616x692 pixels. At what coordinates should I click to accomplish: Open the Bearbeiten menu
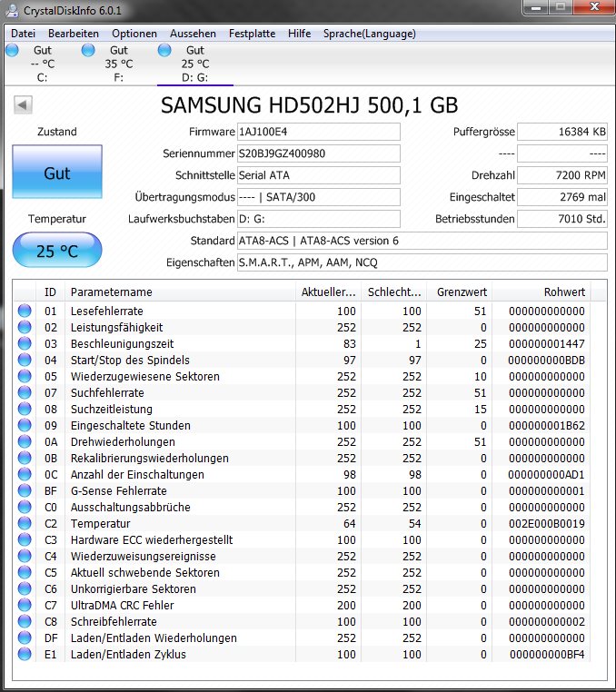74,34
